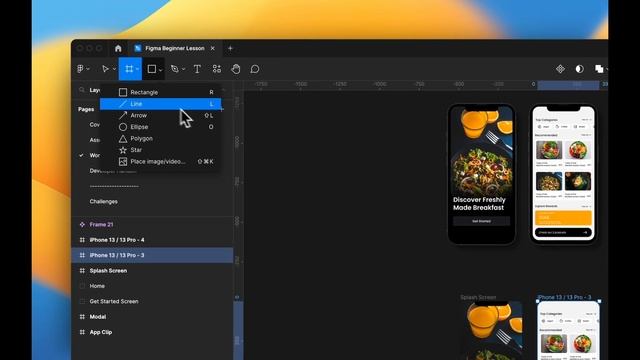
Task: Click the Frame 21 component icon
Action: 82,224
